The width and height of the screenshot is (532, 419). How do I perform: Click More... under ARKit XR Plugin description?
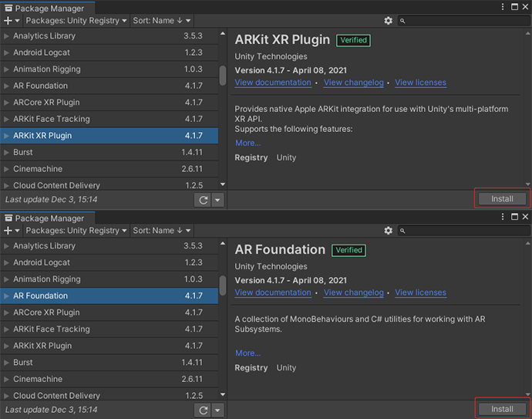click(x=248, y=143)
